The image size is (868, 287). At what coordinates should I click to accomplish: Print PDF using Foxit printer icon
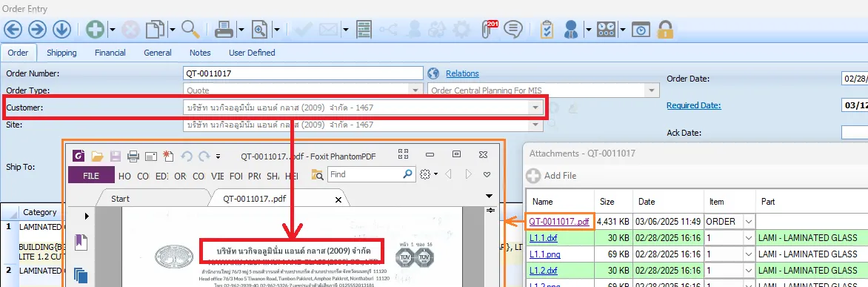coord(133,156)
